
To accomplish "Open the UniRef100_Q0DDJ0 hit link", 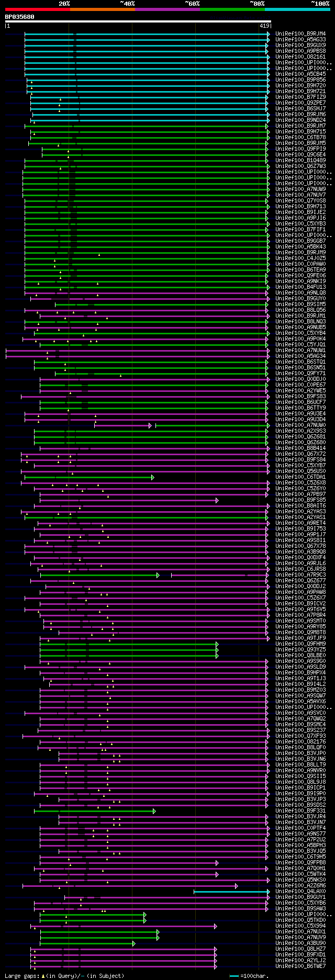I will (x=300, y=379).
